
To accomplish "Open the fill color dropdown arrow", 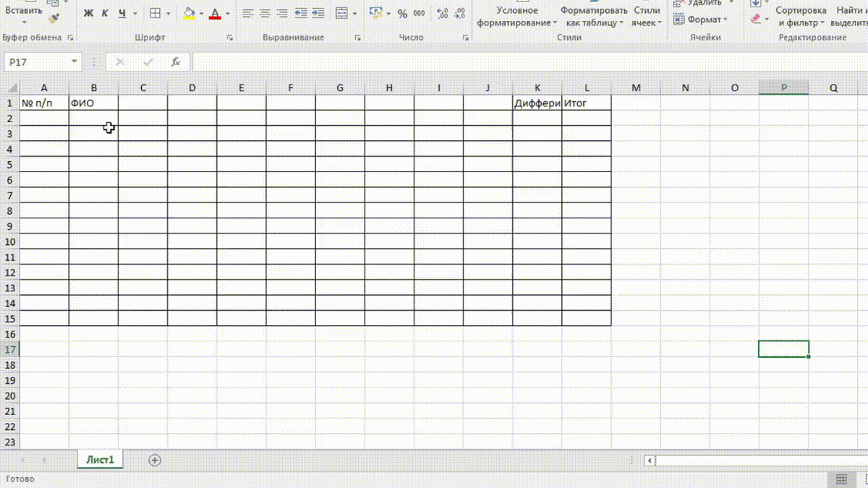I will pos(202,14).
